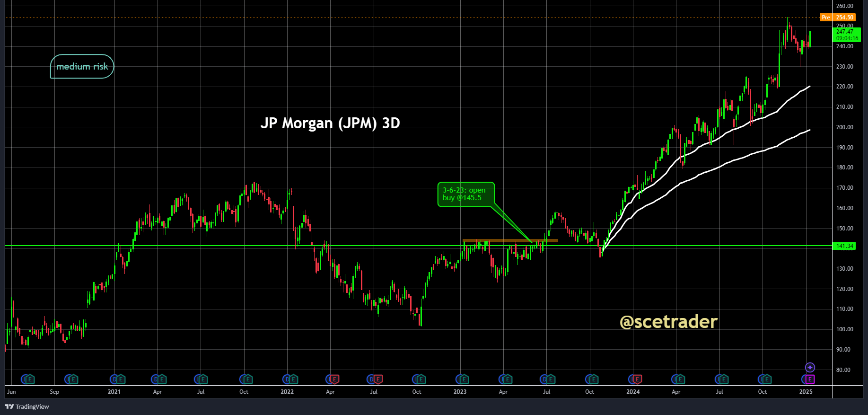Click the 260.00 price scale label

844,6
